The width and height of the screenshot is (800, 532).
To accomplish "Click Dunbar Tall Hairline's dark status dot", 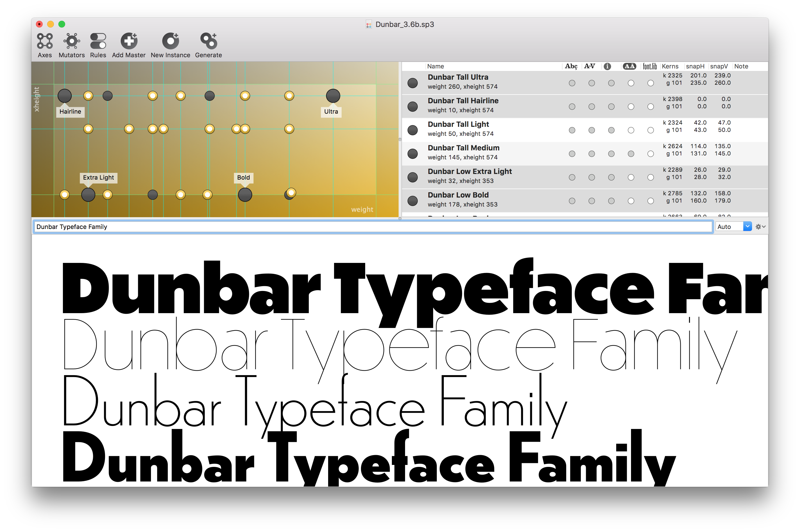I will tap(412, 107).
